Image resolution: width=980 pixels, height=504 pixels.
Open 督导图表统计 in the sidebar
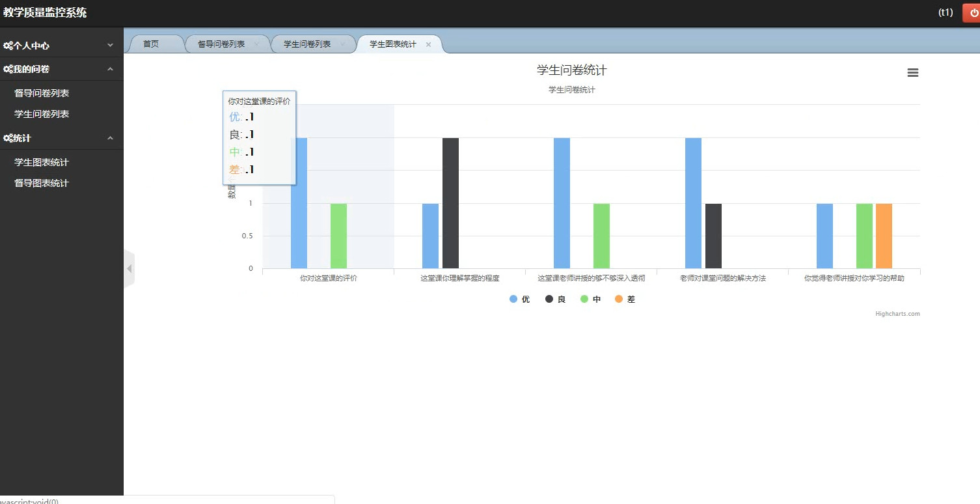(x=42, y=183)
